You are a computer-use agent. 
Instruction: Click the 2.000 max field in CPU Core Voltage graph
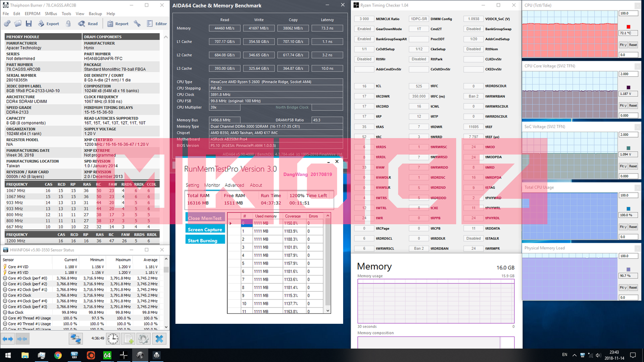click(x=628, y=74)
